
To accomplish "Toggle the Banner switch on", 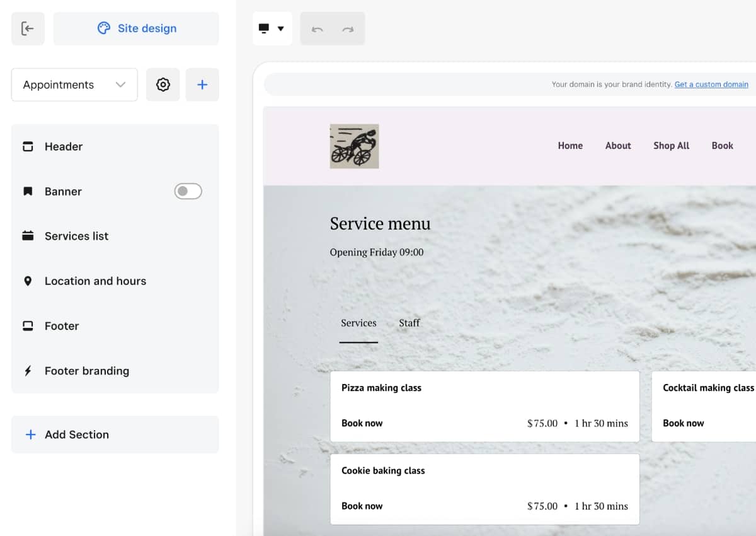I will (x=188, y=191).
